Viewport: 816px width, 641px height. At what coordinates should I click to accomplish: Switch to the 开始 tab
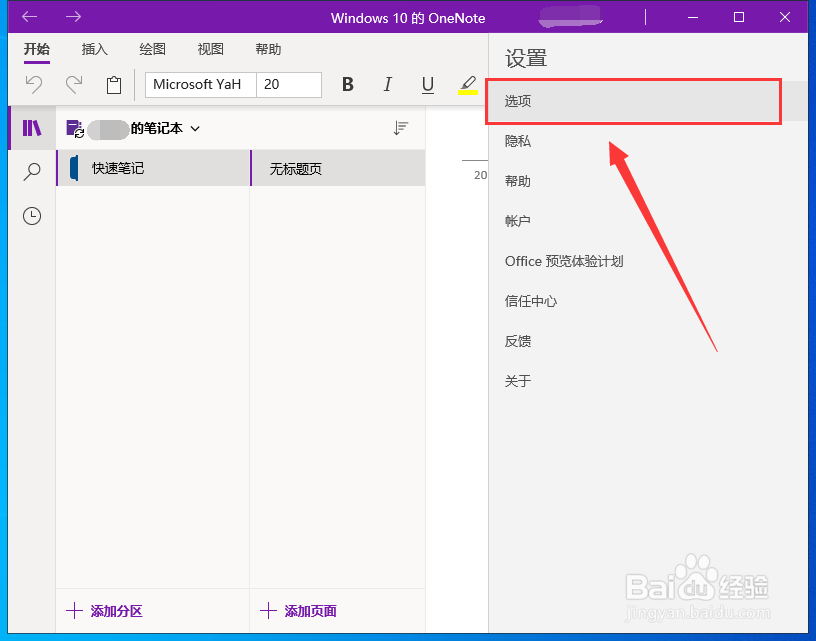coord(37,49)
